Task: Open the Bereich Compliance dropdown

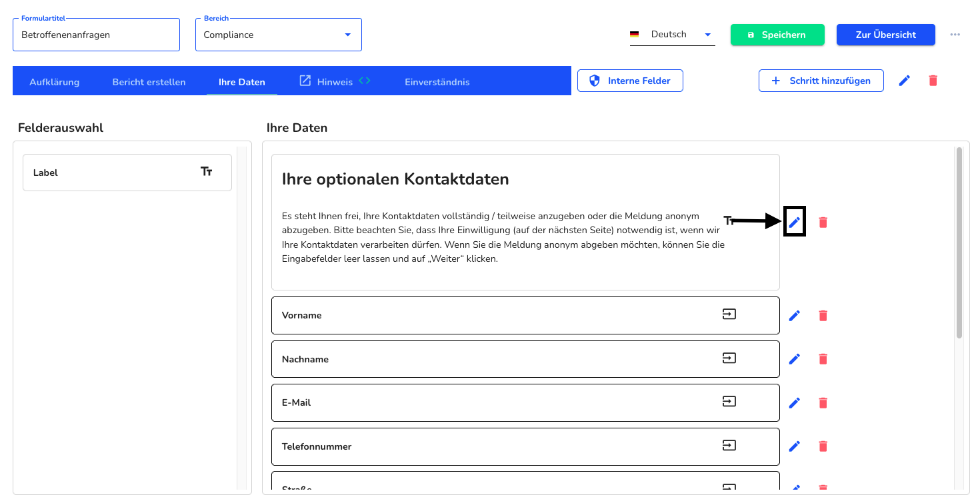Action: [x=279, y=35]
